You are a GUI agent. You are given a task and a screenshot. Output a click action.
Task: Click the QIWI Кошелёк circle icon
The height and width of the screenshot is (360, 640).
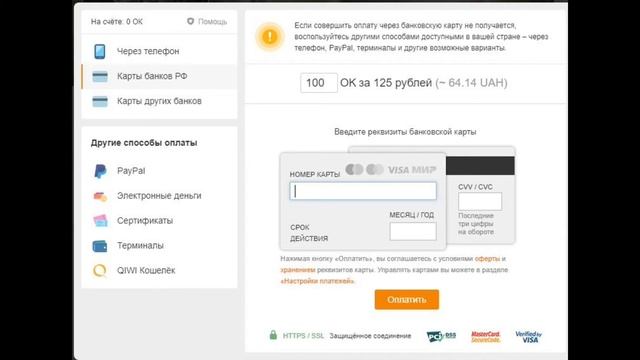coord(100,271)
